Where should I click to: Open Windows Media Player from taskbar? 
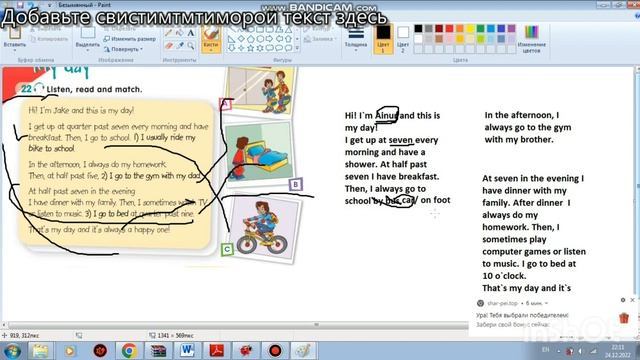[70, 351]
